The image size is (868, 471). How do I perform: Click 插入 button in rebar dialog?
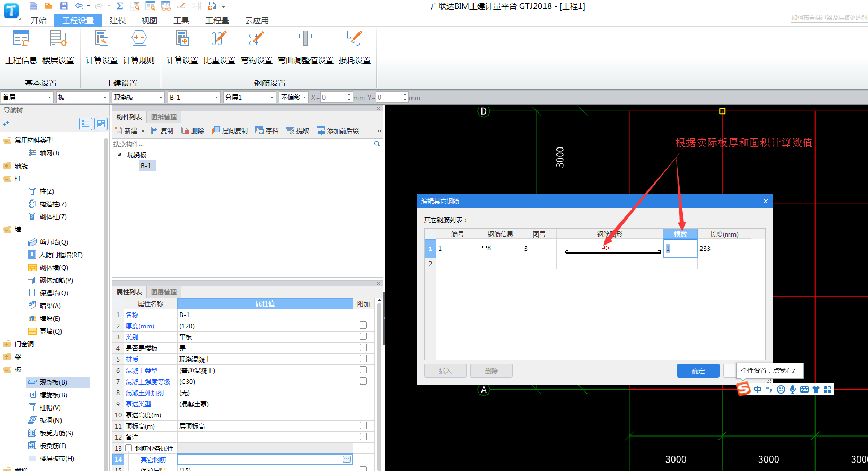445,371
